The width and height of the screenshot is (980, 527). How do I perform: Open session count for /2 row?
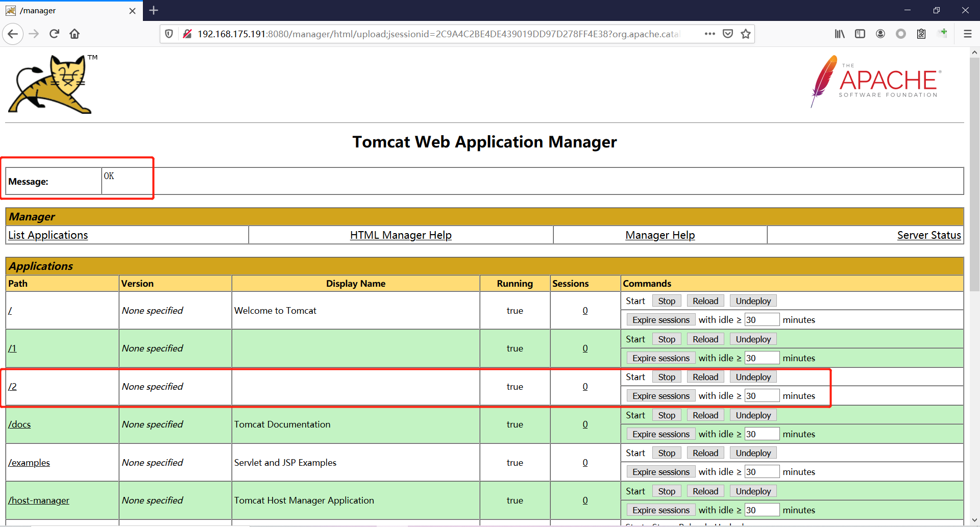pyautogui.click(x=585, y=387)
